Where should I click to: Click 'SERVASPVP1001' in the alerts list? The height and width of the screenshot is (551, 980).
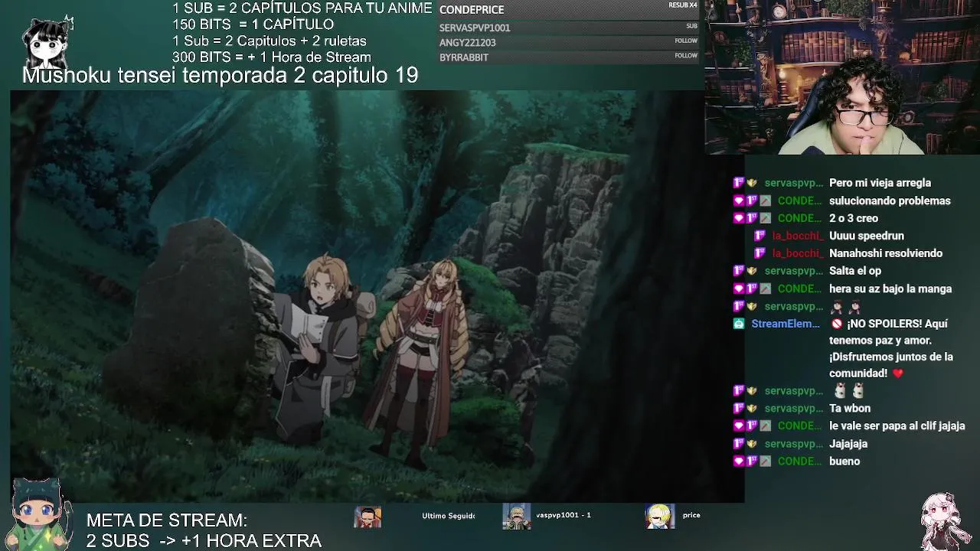[x=475, y=28]
